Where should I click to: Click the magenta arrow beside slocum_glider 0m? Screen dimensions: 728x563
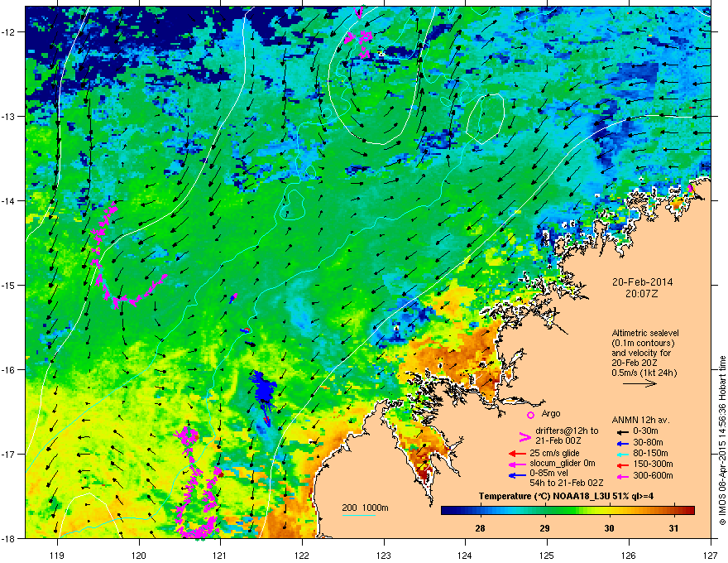517,464
